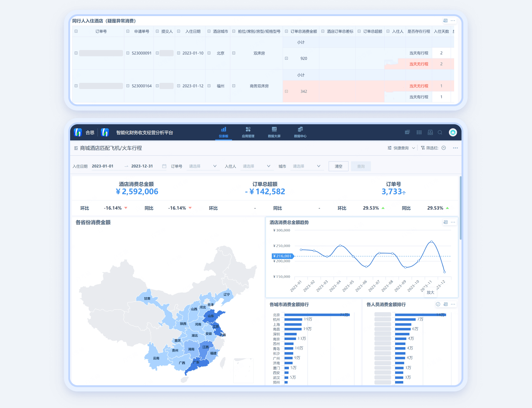The width and height of the screenshot is (532, 408).
Task: Click the info icon on 各人员消费金额排行 panel
Action: pyautogui.click(x=438, y=304)
